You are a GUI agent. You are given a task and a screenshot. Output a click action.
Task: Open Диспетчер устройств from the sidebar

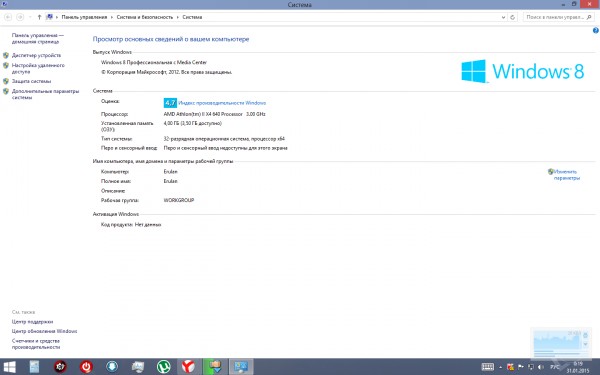tap(36, 55)
